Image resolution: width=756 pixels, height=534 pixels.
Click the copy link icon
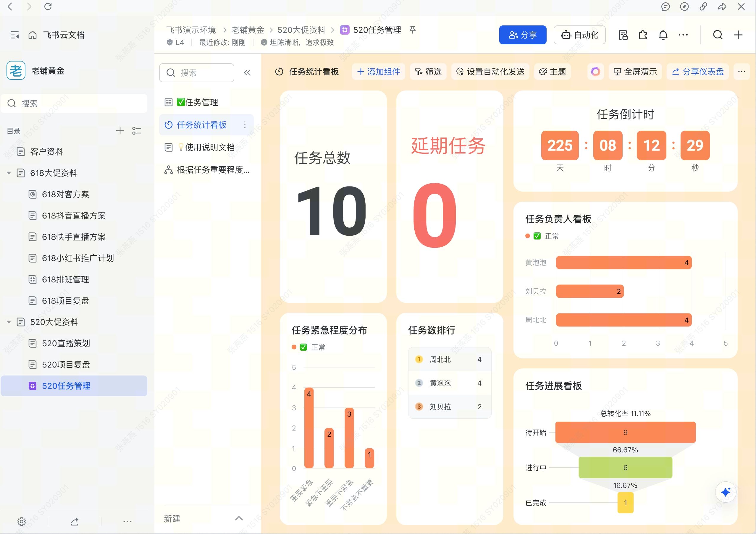[x=703, y=7]
